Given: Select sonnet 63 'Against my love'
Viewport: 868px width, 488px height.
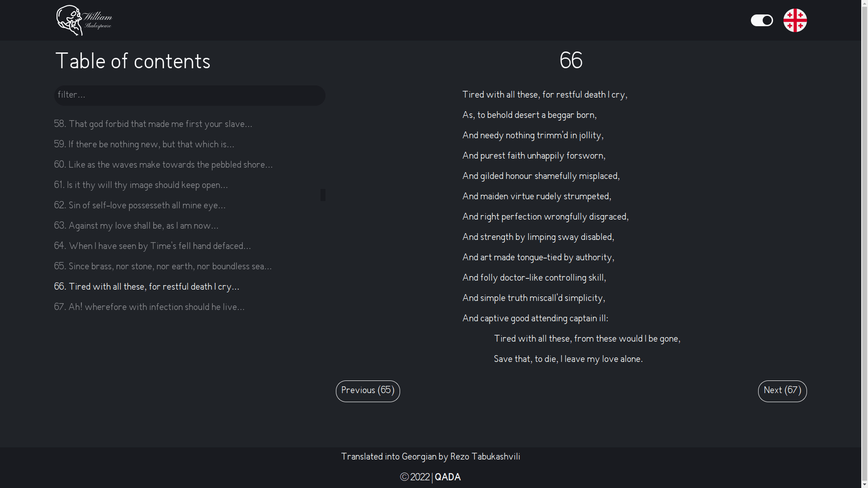Looking at the screenshot, I should point(136,226).
